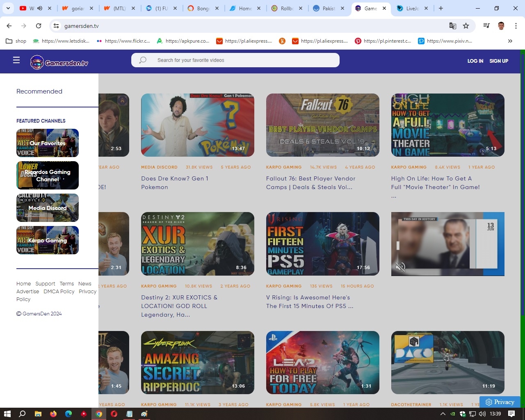
Task: Open the DACOTHETRAINER channel label
Action: tap(411, 405)
